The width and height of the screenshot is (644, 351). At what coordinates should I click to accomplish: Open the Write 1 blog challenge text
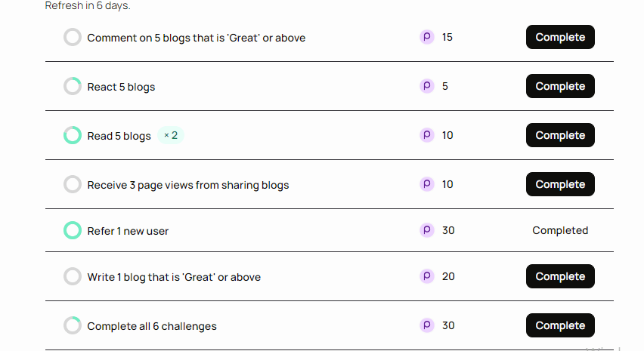[174, 277]
